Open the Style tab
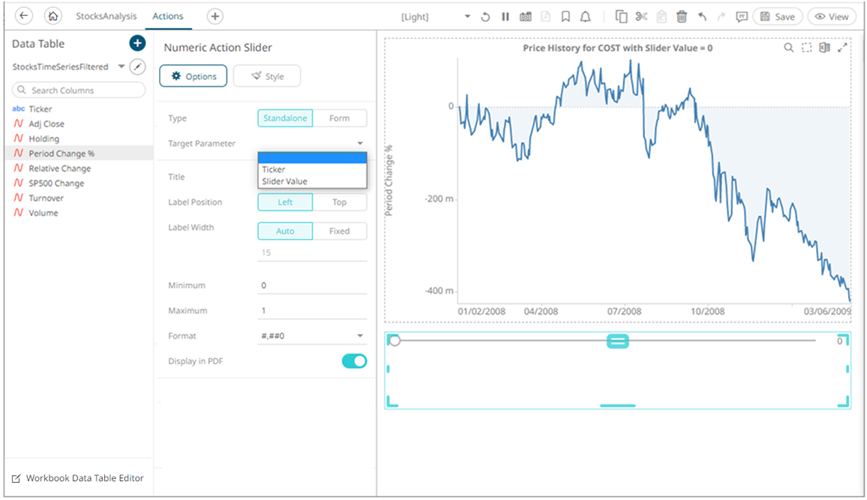Image resolution: width=867 pixels, height=500 pixels. [266, 76]
